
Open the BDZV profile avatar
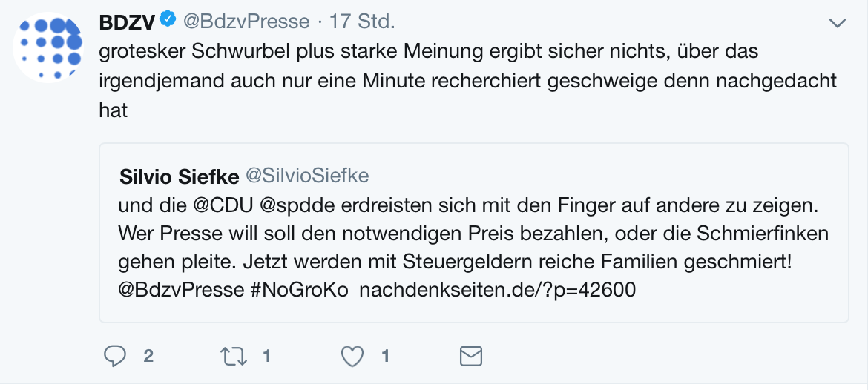coord(48,47)
